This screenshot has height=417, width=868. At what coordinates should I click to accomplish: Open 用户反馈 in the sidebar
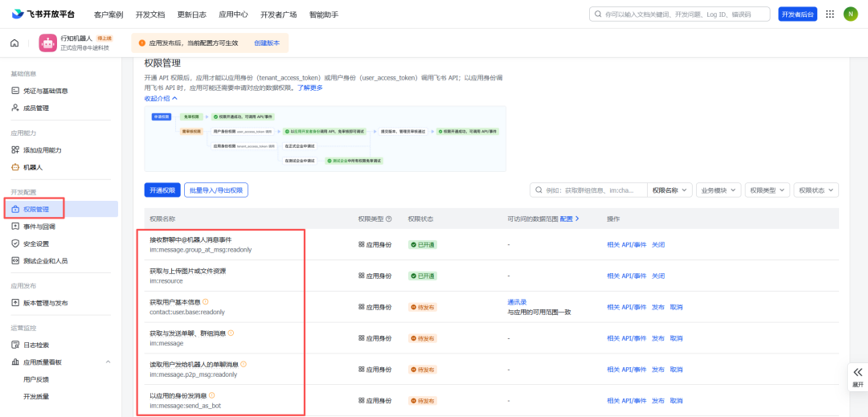pyautogui.click(x=36, y=379)
